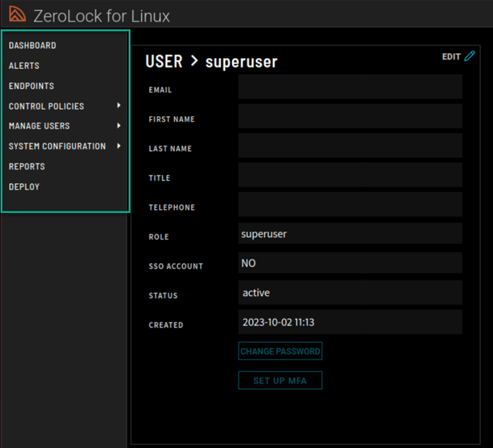Click the TITLE label
Screen dimensions: 493x448
tap(159, 178)
